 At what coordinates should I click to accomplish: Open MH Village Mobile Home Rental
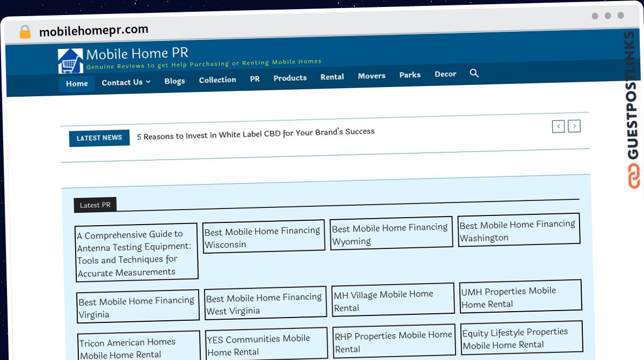click(x=393, y=300)
